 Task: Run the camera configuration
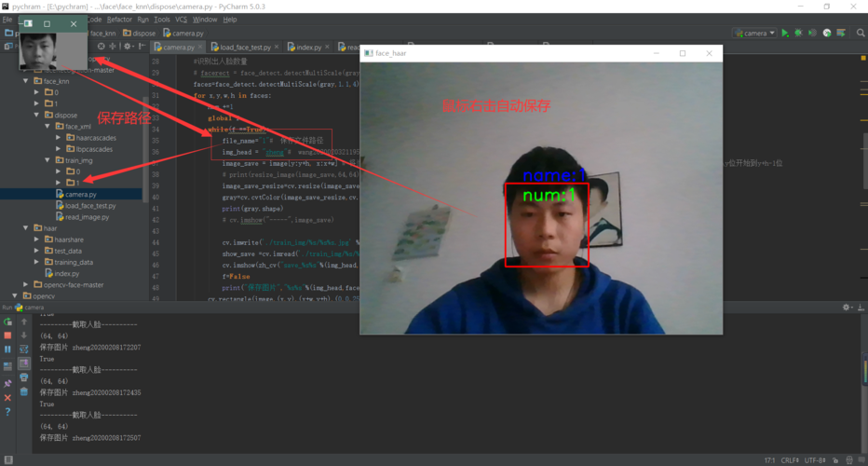tap(785, 34)
